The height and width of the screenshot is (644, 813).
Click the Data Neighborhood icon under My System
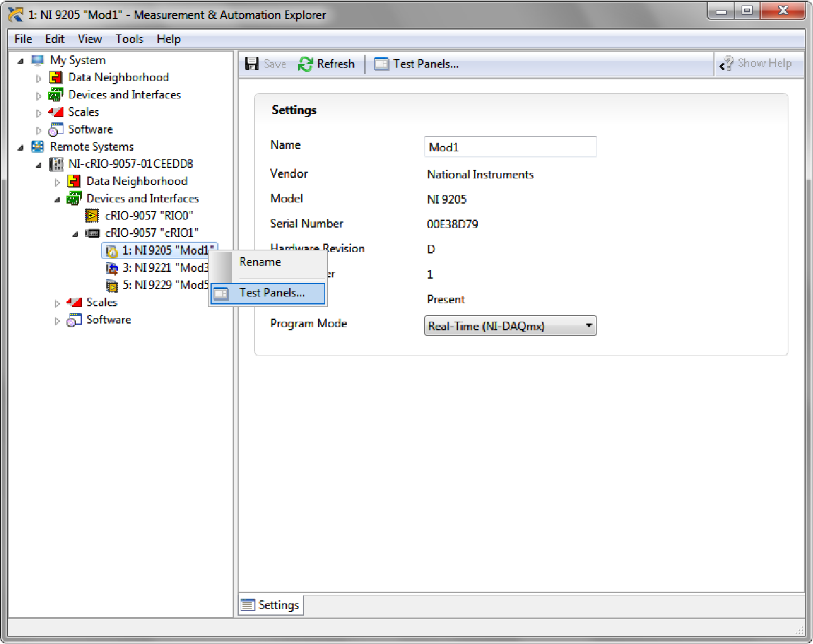pyautogui.click(x=56, y=78)
